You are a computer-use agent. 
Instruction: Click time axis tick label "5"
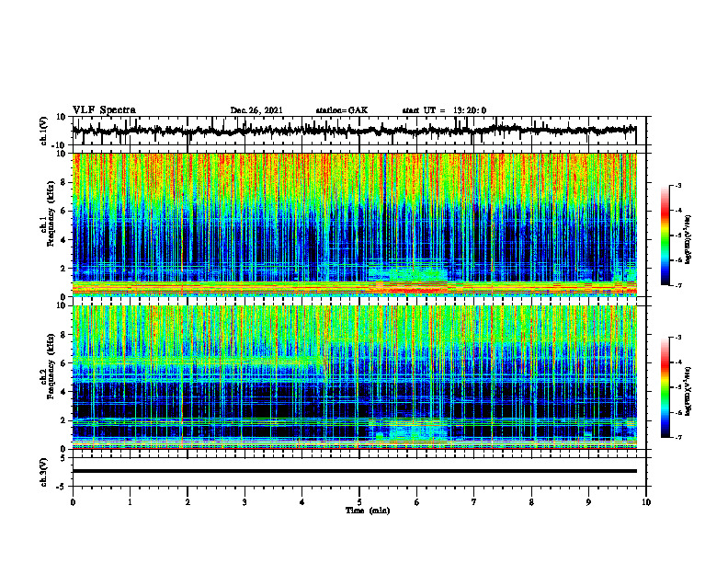359,502
